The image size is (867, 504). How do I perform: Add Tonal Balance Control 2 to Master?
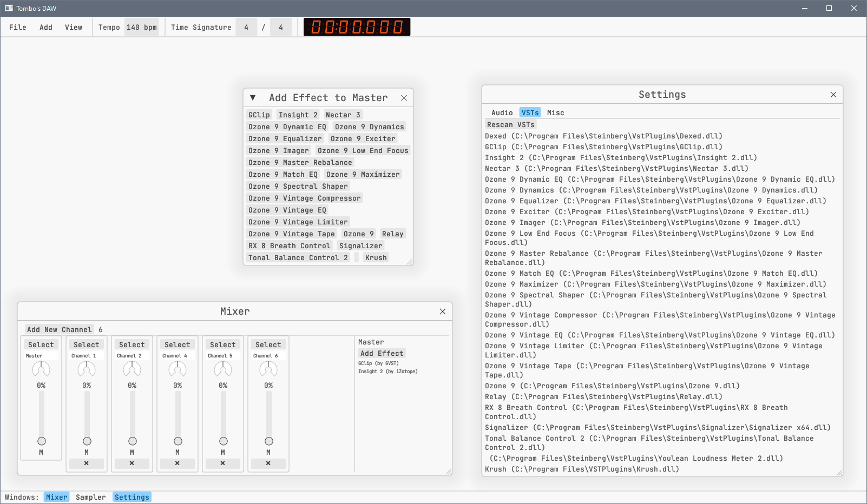(x=298, y=258)
